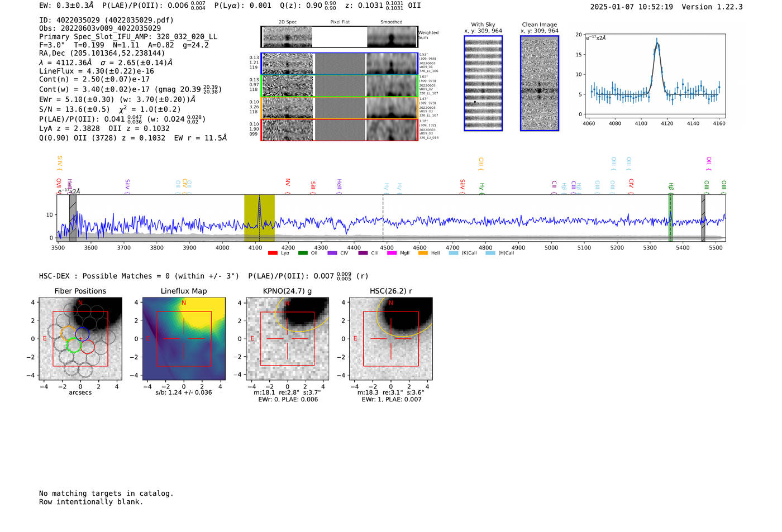Click the red Lyα legend swatch
This screenshot has height=532, width=782.
coord(273,253)
